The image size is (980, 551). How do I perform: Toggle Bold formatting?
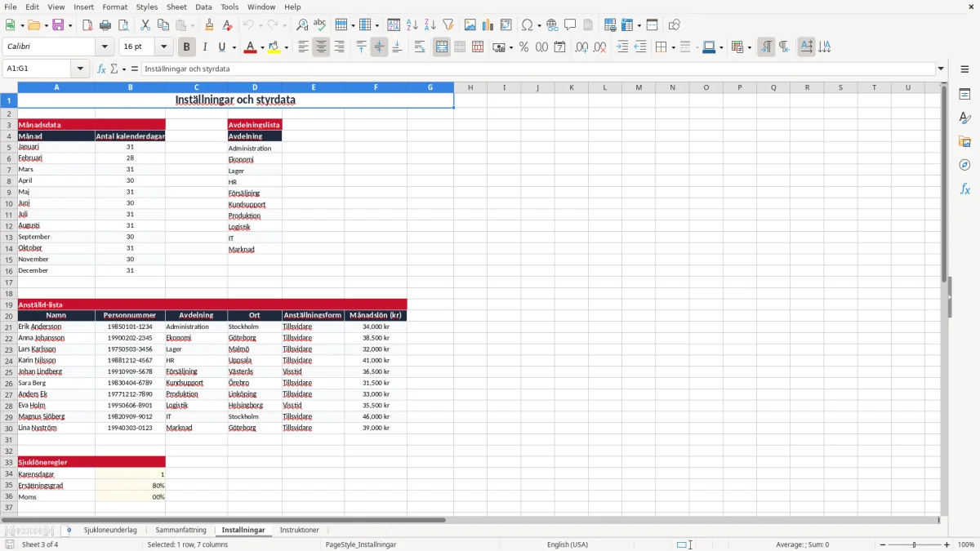(x=186, y=47)
